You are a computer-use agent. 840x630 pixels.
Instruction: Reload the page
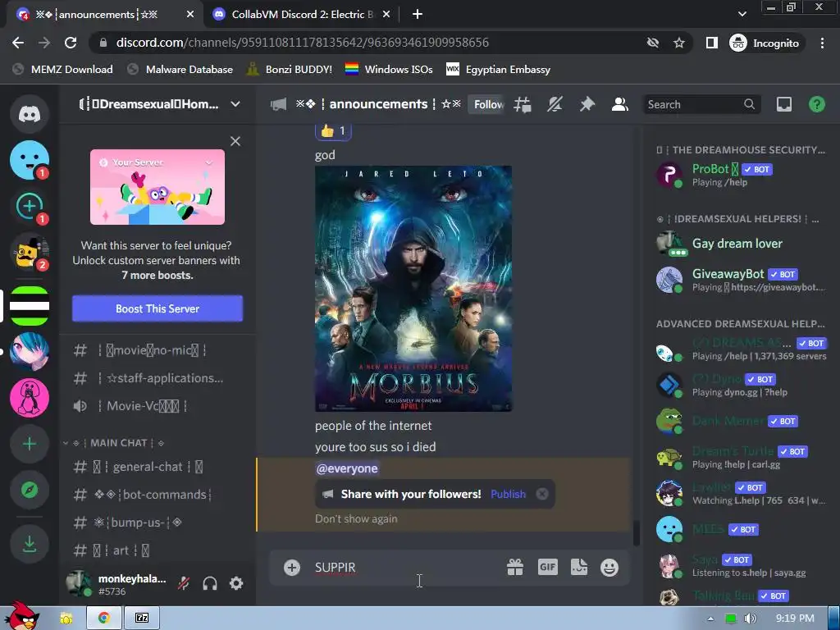point(71,43)
